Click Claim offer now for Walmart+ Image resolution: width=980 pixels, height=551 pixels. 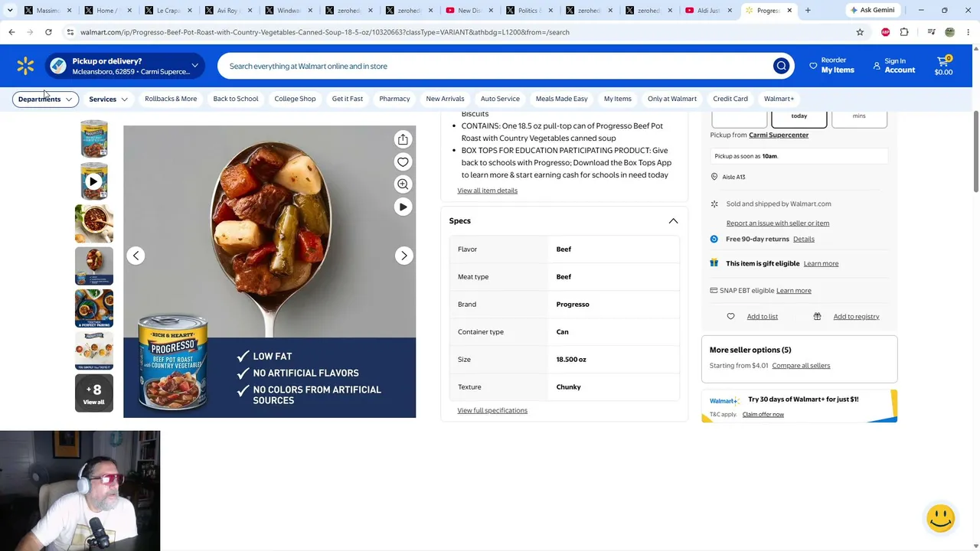click(x=763, y=415)
